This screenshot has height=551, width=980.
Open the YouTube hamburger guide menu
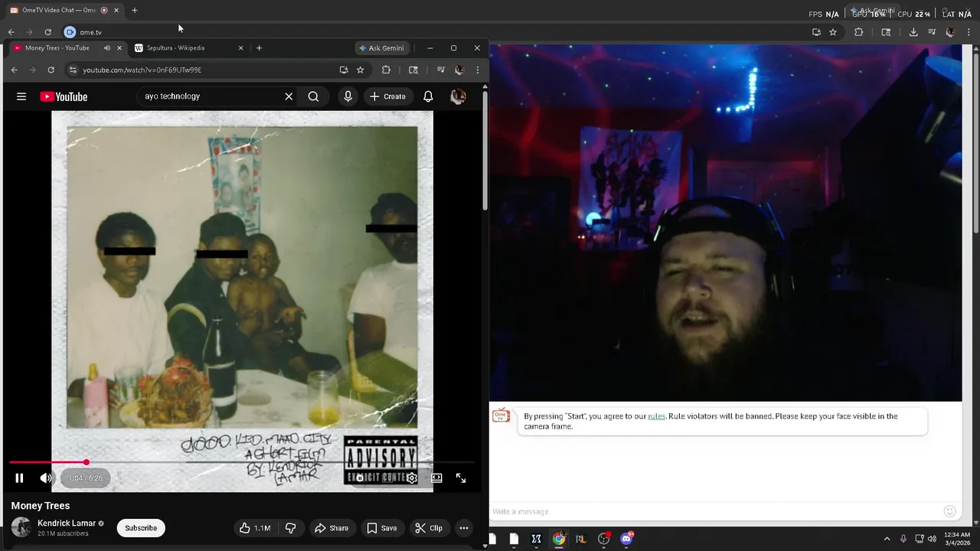pos(21,96)
